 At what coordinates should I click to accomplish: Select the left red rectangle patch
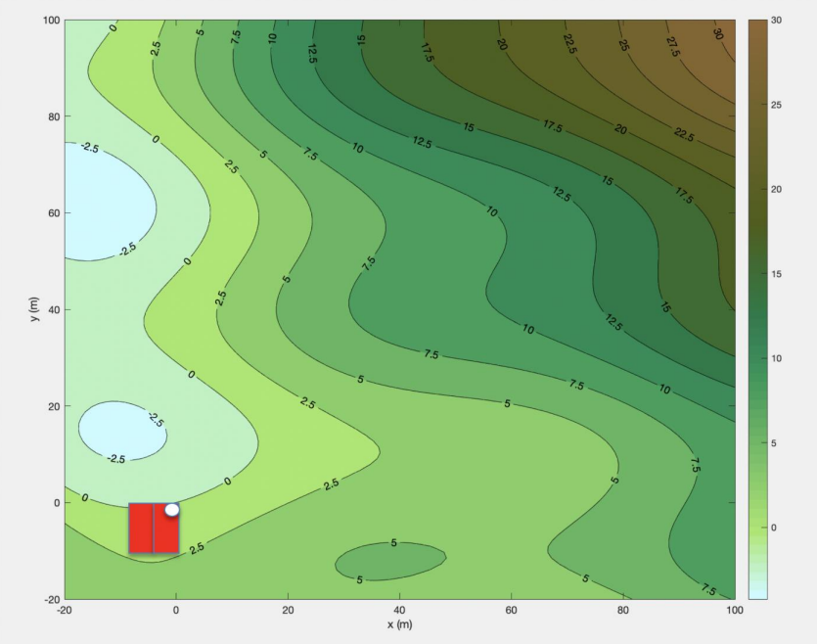tap(141, 529)
